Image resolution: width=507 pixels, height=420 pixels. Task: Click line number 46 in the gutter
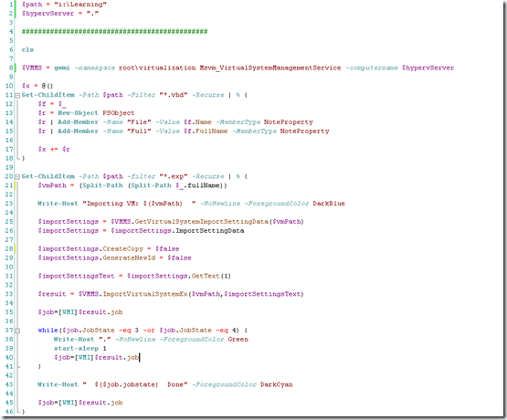9,412
